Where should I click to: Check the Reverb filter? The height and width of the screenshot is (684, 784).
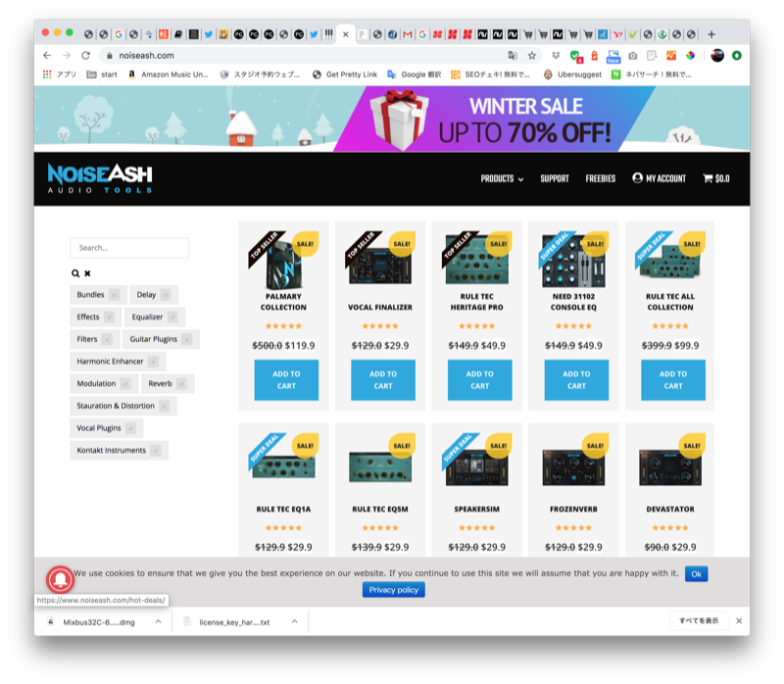point(182,383)
